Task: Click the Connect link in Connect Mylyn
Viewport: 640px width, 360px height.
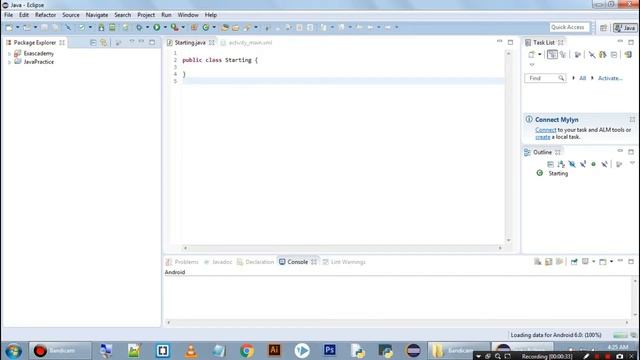Action: pos(546,130)
